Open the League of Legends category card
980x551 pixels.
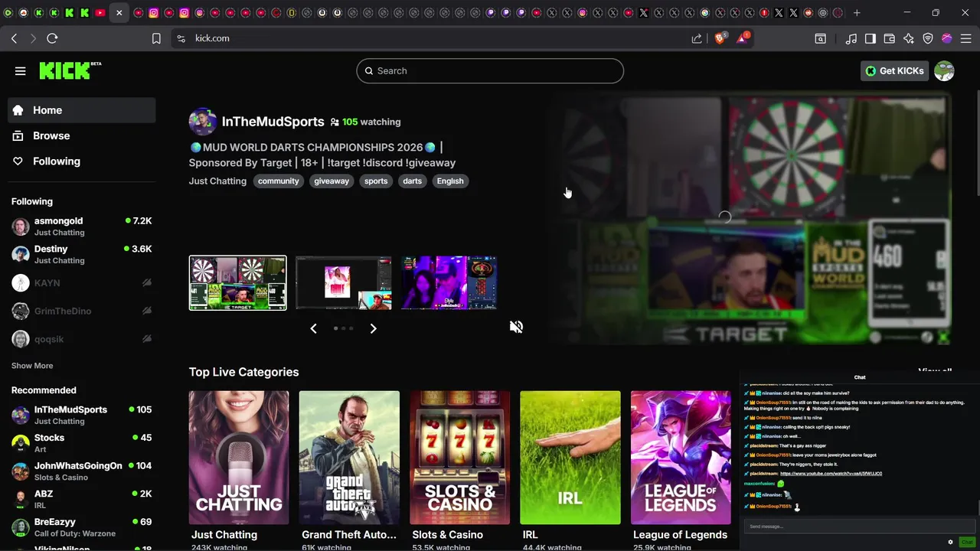(681, 458)
